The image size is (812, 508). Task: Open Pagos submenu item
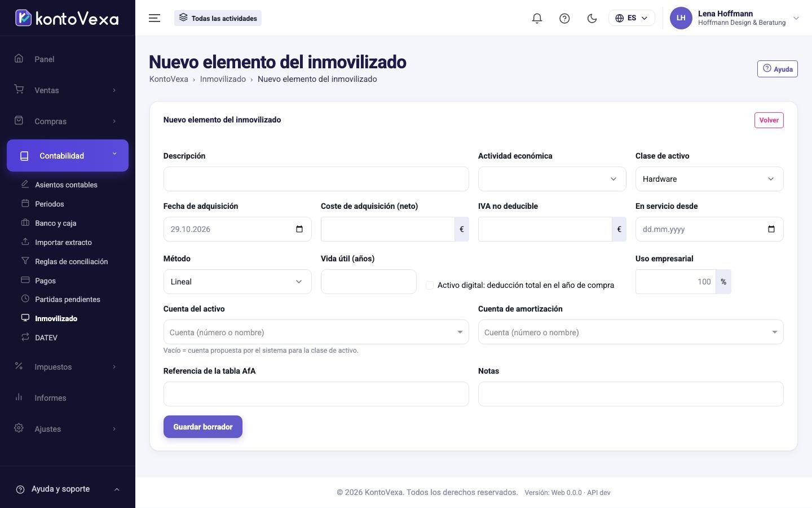pyautogui.click(x=45, y=281)
